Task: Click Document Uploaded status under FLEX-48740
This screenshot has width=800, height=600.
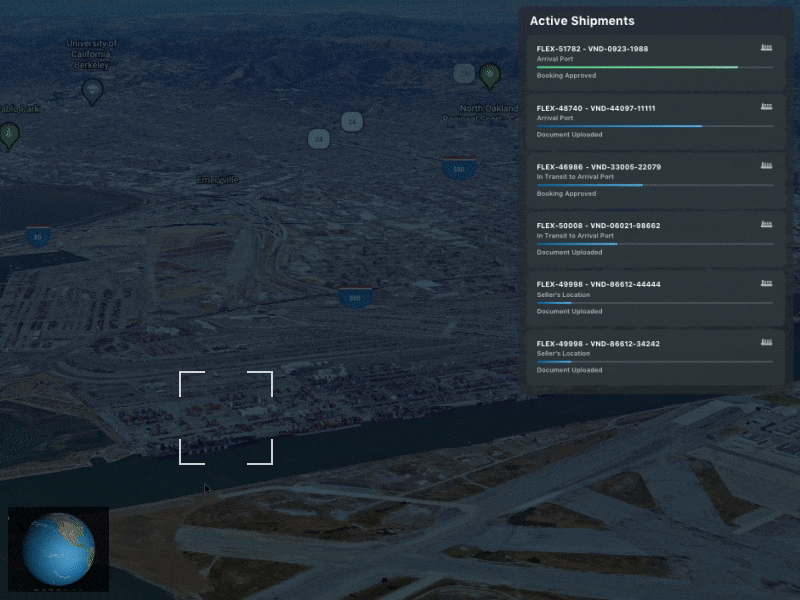Action: tap(569, 135)
